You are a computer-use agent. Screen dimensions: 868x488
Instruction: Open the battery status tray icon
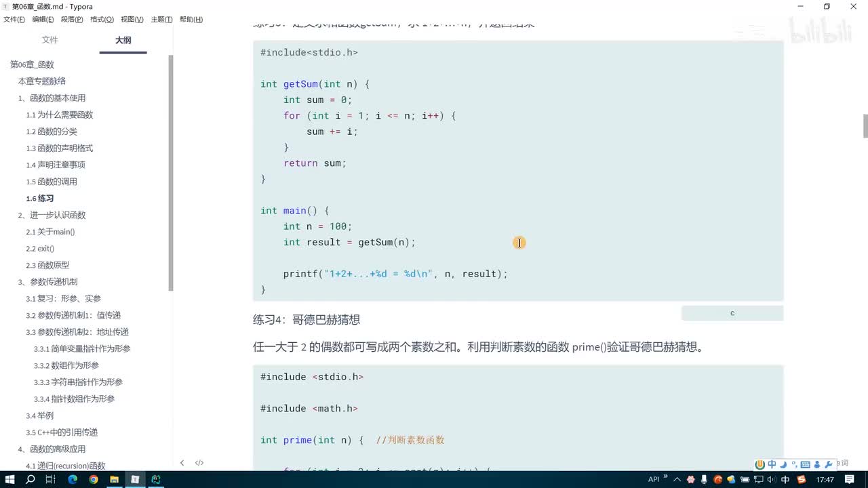tap(745, 479)
